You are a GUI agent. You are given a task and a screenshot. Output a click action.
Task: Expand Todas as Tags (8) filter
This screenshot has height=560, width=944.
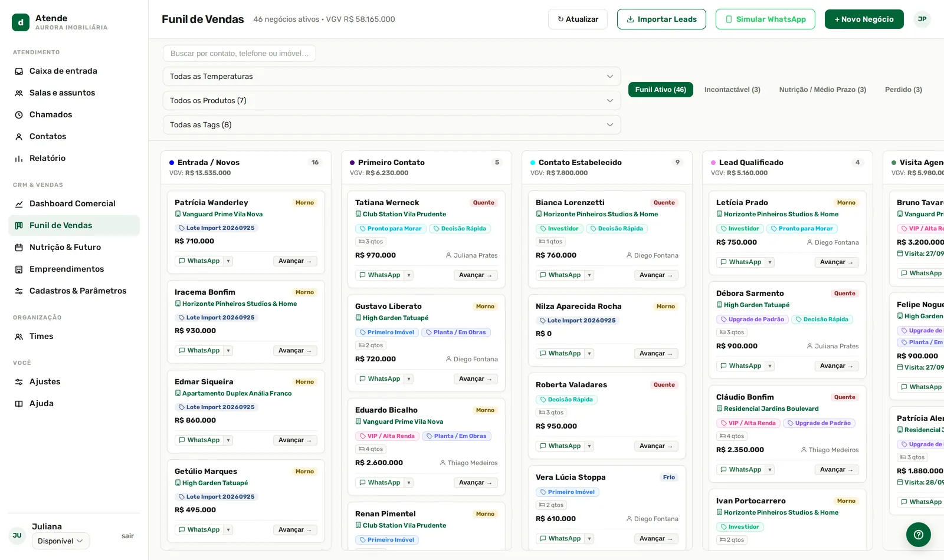[392, 125]
